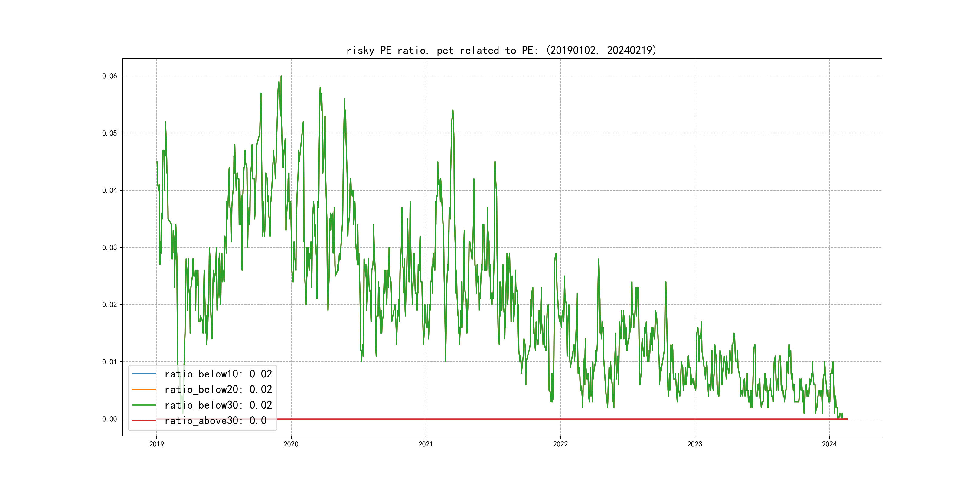Click the chart title text
This screenshot has height=490, width=980.
tap(501, 50)
